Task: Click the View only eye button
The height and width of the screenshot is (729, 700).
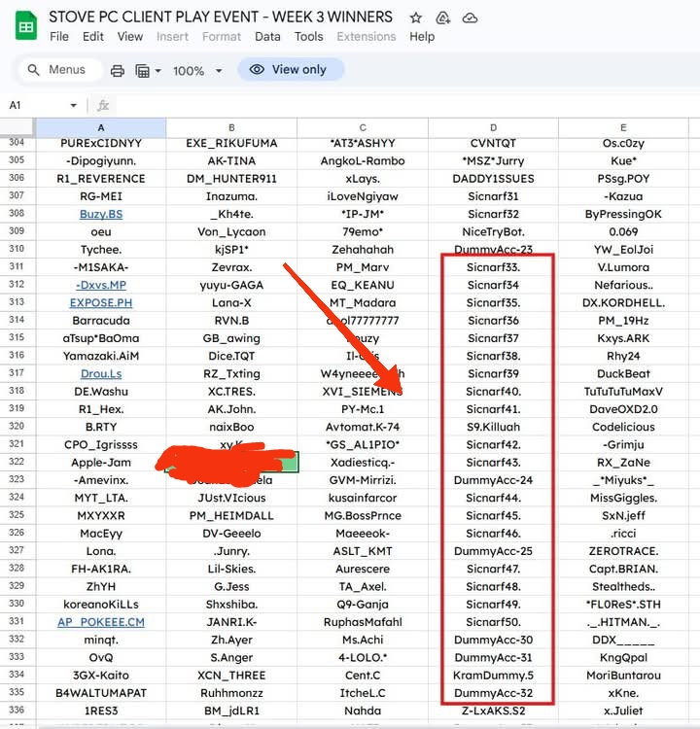Action: [x=291, y=69]
